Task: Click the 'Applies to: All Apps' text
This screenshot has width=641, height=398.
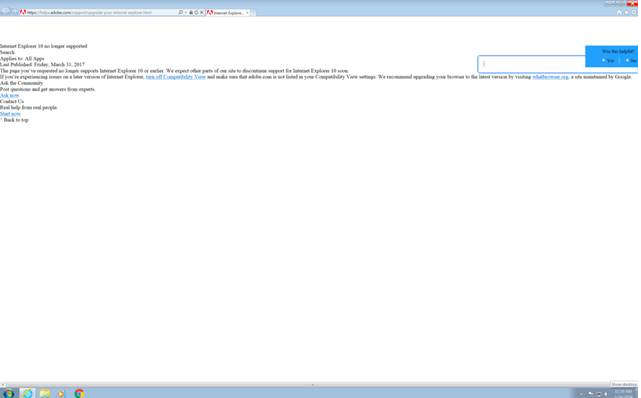Action: click(22, 58)
